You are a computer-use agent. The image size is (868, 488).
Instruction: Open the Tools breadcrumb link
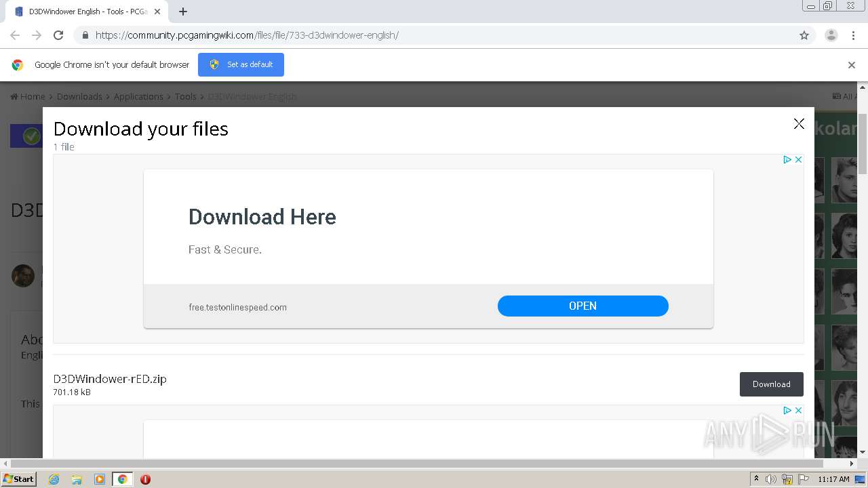click(186, 96)
